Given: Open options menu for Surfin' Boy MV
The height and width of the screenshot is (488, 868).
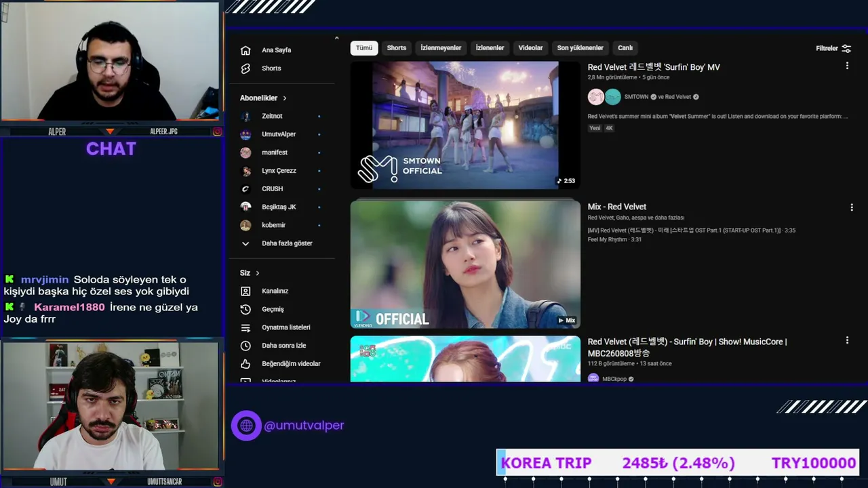Looking at the screenshot, I should 847,66.
